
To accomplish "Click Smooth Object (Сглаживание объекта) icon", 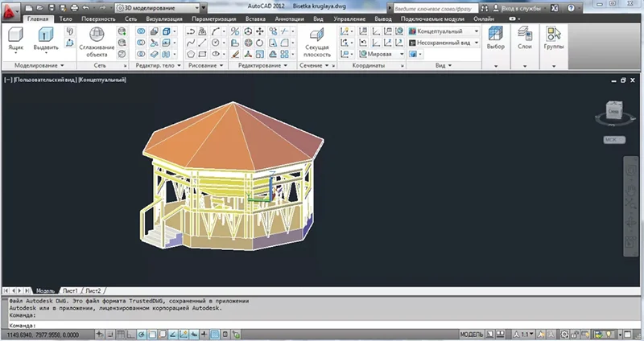I will pyautogui.click(x=97, y=34).
